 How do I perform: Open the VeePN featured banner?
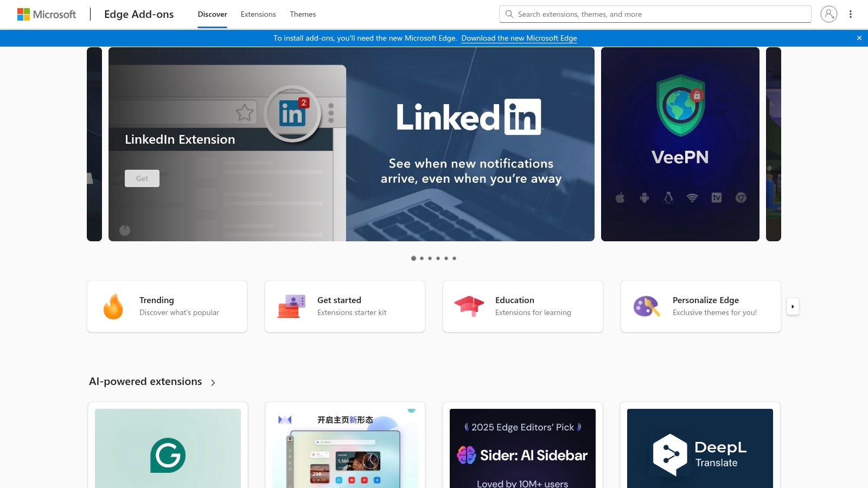coord(680,144)
